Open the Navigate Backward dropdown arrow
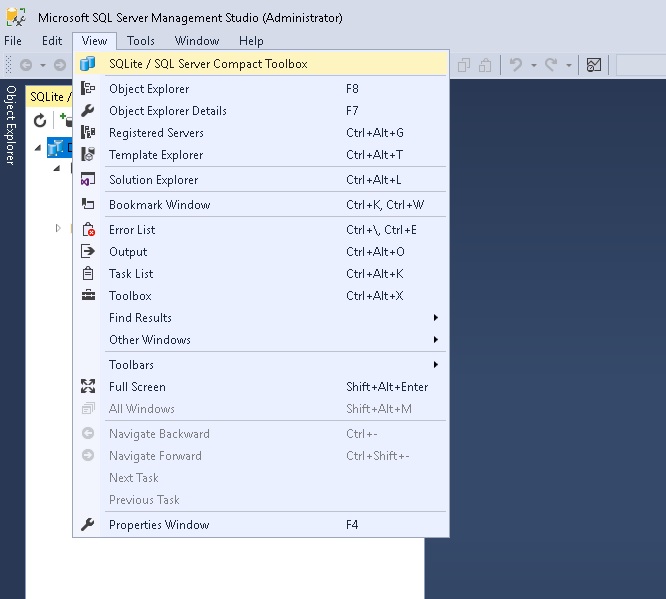This screenshot has width=666, height=599. tap(43, 65)
